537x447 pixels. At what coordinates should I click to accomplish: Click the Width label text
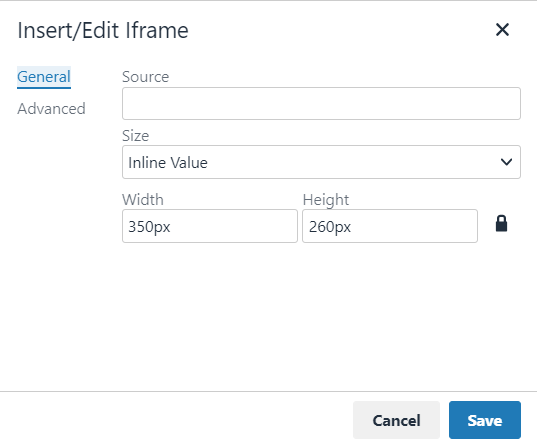[143, 200]
